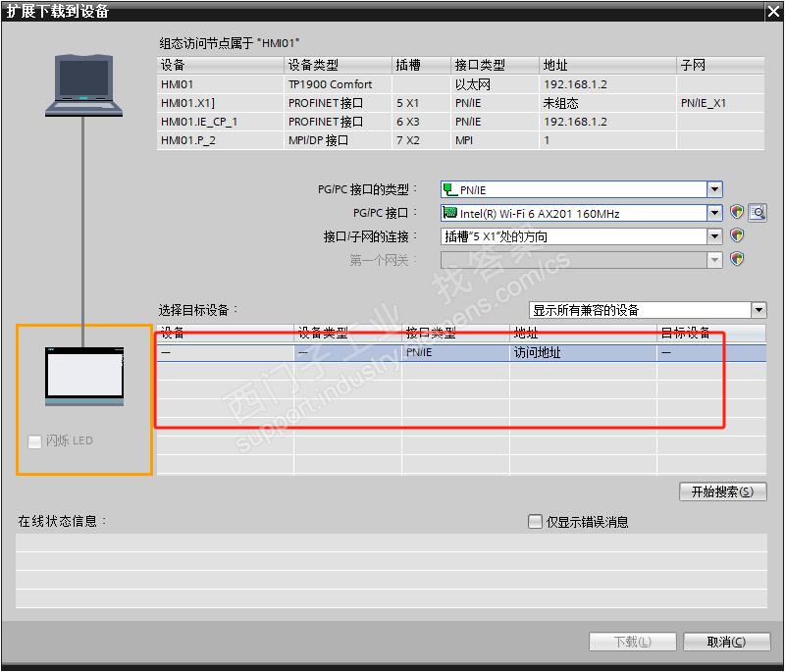Select the HMI01 device row
Screen dimensions: 785x672
point(460,84)
